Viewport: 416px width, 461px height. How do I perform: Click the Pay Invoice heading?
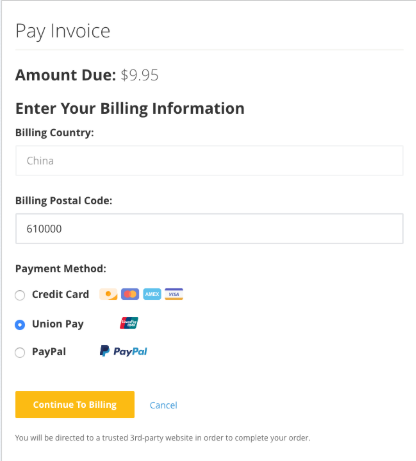(x=63, y=31)
